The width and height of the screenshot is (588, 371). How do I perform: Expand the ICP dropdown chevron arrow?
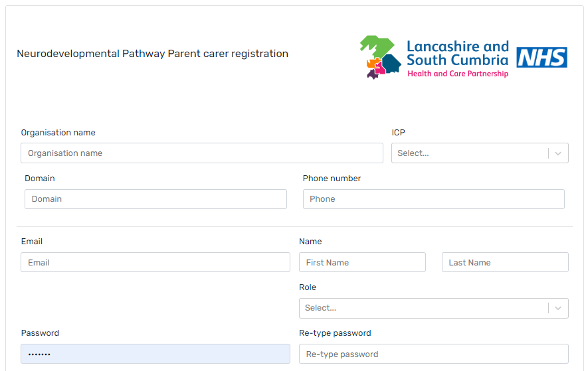558,153
